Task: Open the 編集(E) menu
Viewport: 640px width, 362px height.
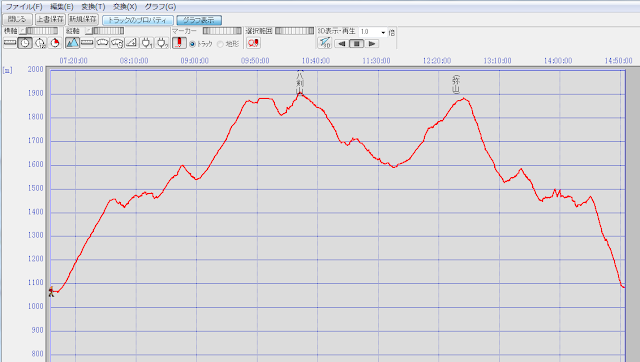Action: coord(62,7)
